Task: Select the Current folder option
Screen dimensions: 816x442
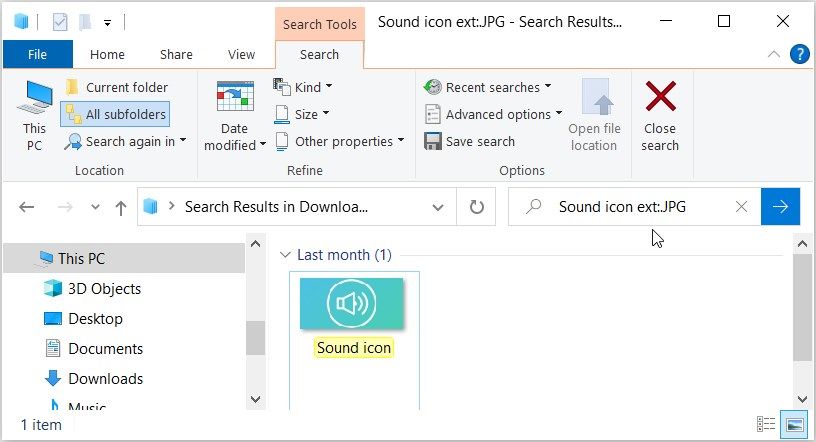Action: (116, 87)
